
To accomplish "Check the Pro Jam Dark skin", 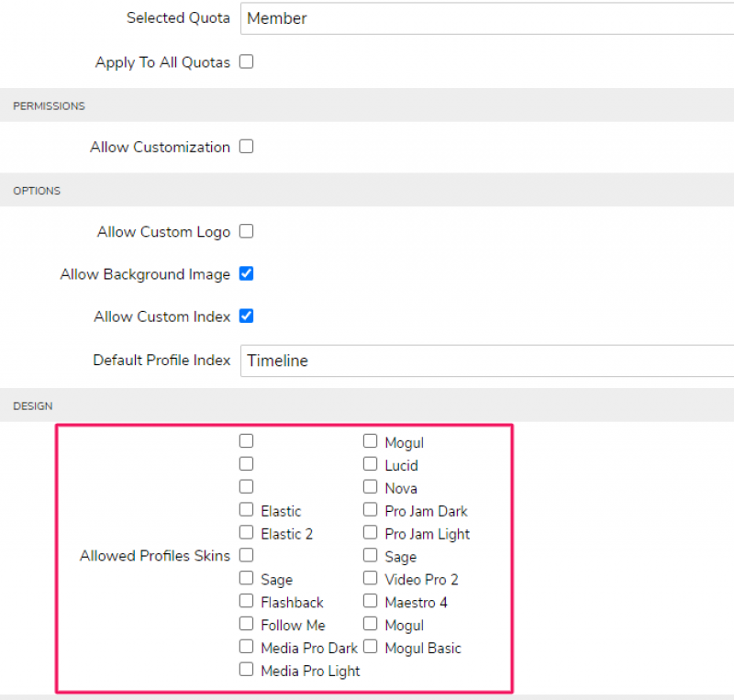I will pos(370,510).
